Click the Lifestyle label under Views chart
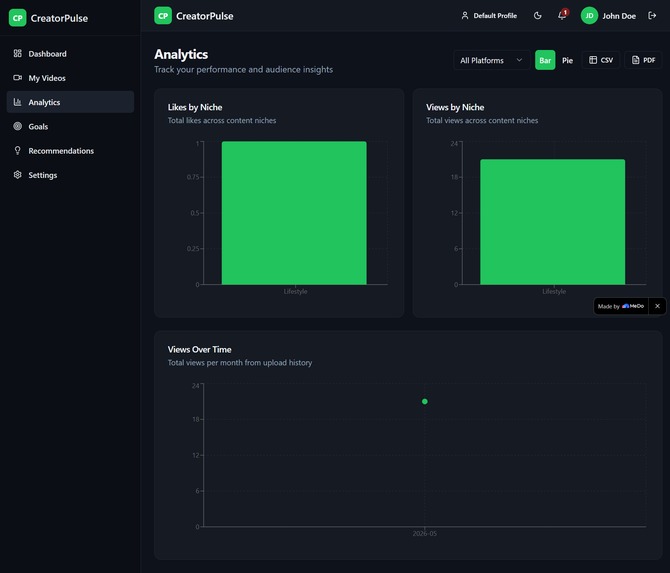This screenshot has width=670, height=573. pos(554,291)
